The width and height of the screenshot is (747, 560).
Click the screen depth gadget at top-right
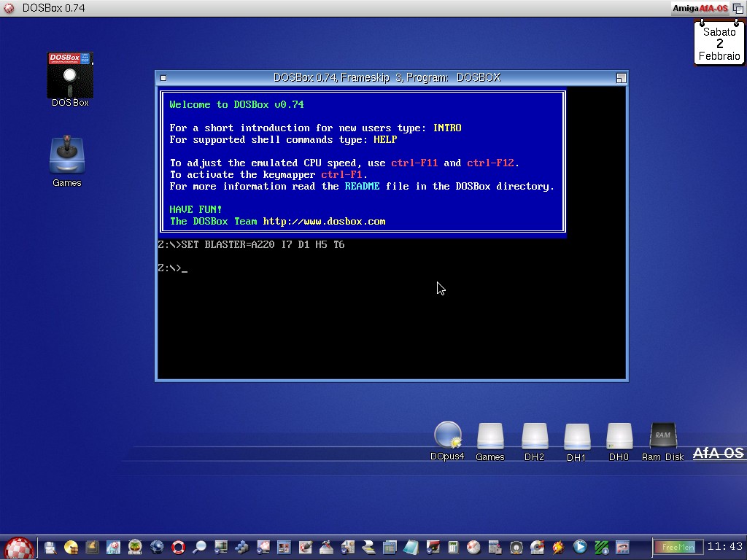tap(738, 8)
